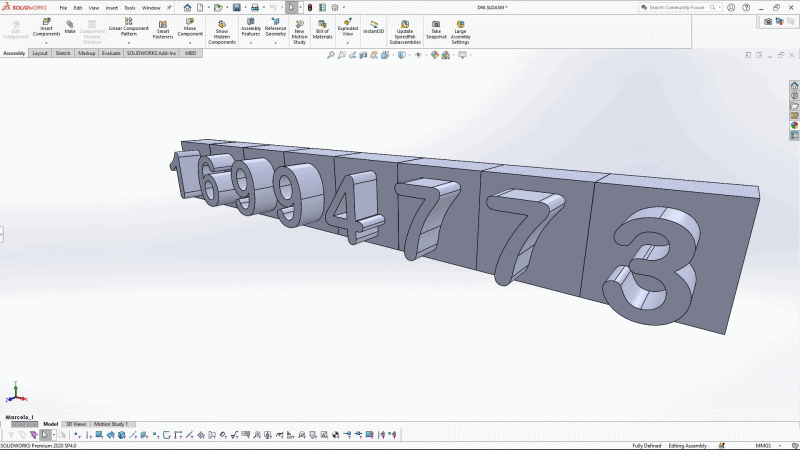Image resolution: width=800 pixels, height=450 pixels.
Task: Expand the Reference Geometry dropdown arrow
Action: 276,43
